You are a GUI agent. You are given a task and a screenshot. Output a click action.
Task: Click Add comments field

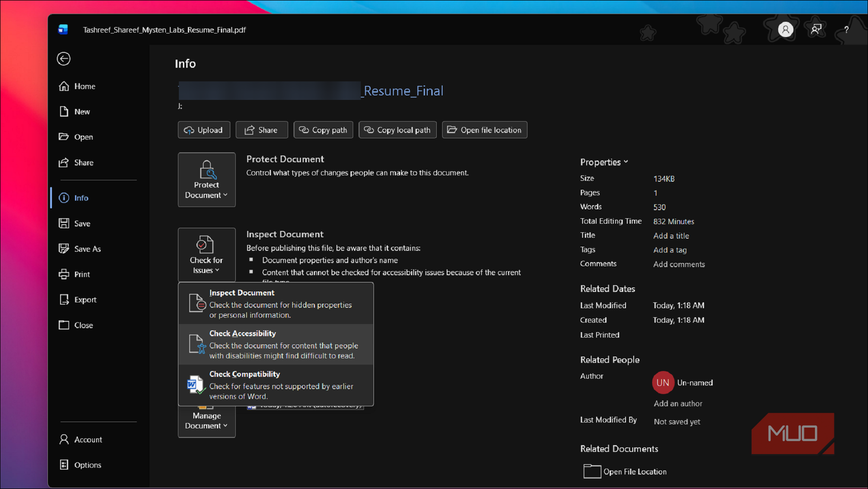679,264
